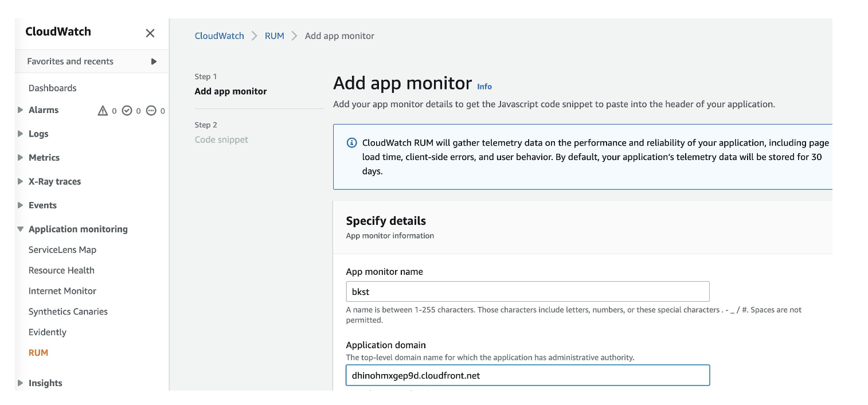
Task: Expand the Alarms section in the sidebar
Action: (x=21, y=110)
